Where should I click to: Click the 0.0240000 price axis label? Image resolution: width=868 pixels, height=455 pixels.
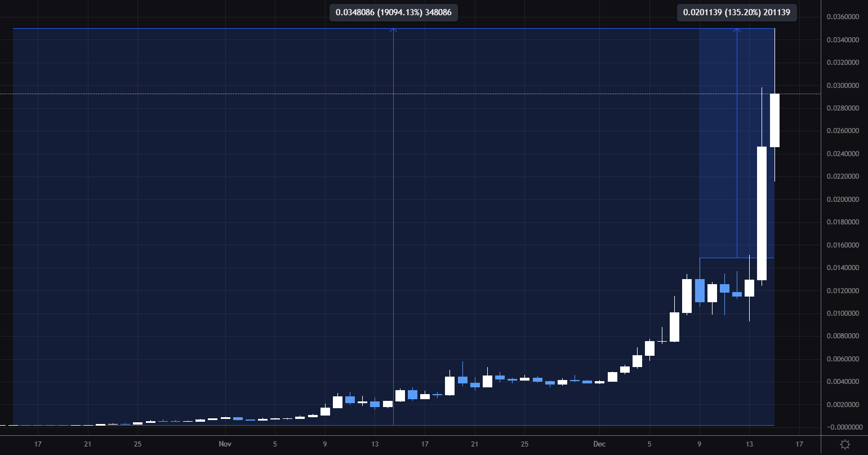(x=842, y=153)
